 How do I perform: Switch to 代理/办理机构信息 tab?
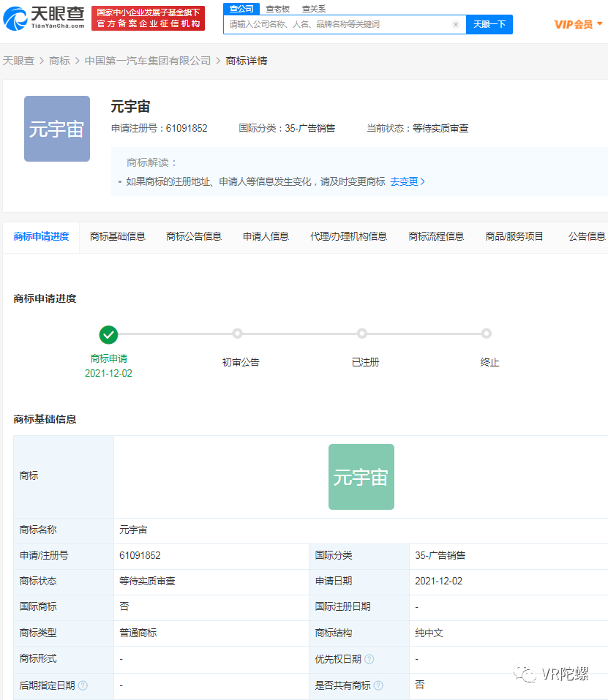tap(349, 236)
